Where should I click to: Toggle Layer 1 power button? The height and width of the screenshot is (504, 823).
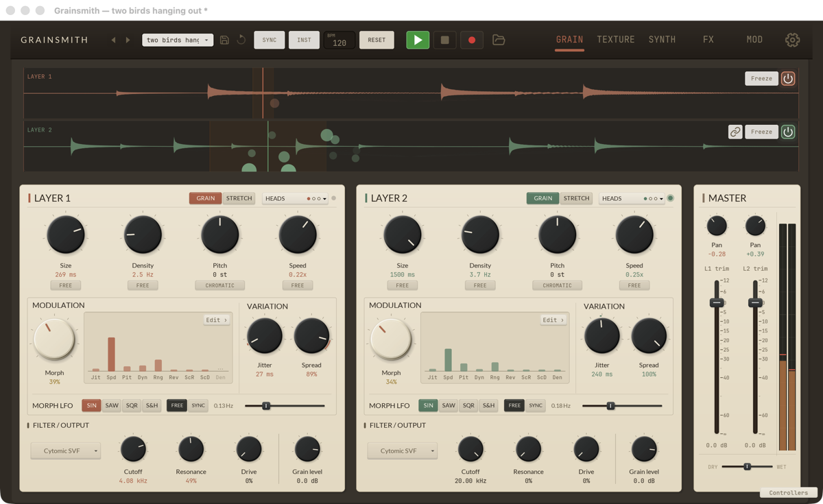(788, 78)
